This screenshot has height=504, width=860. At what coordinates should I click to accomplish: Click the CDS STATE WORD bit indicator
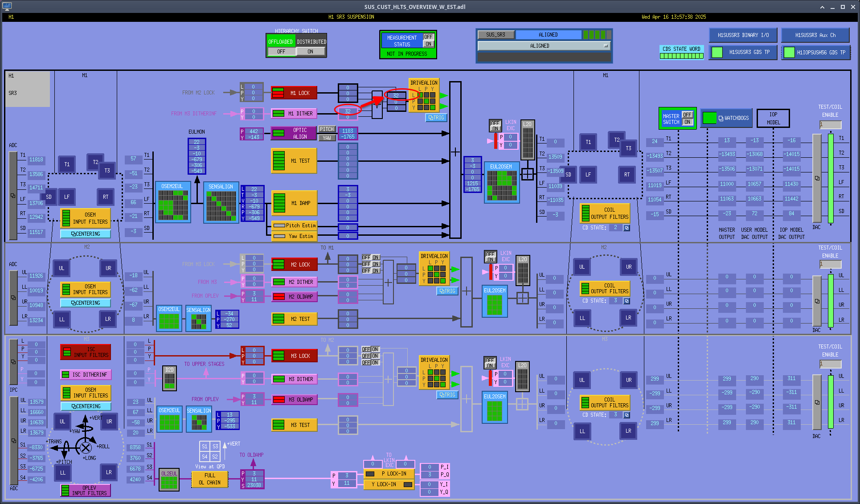coord(681,56)
